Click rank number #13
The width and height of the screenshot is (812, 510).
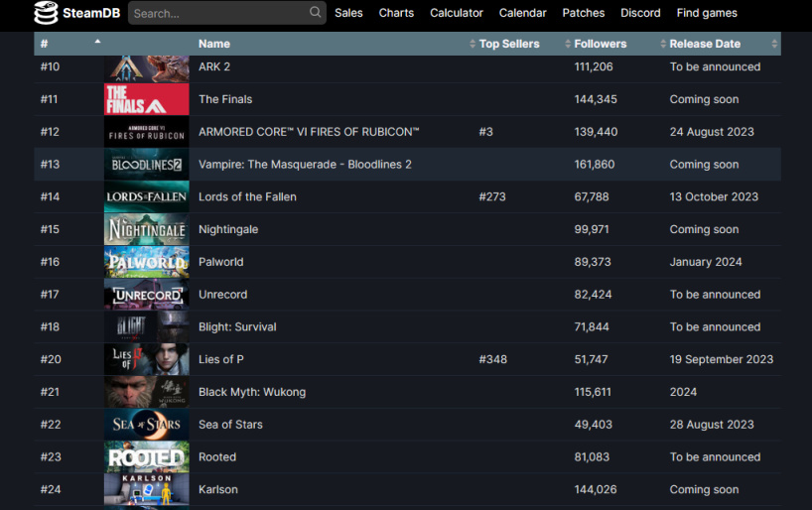coord(51,165)
